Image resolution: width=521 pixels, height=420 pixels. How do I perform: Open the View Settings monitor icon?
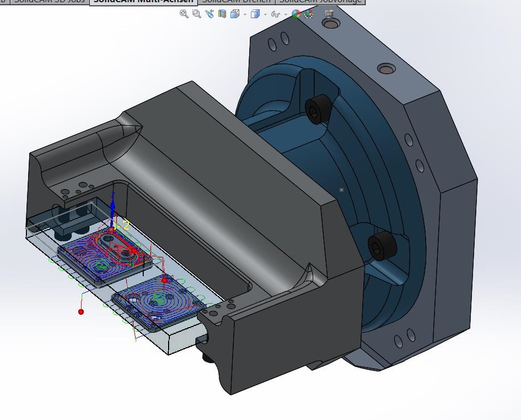(330, 14)
